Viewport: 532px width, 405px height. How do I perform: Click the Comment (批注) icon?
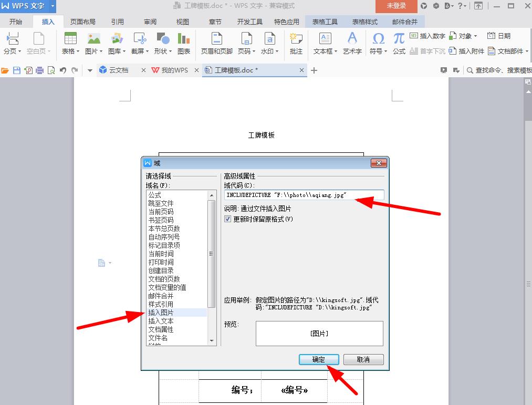pyautogui.click(x=296, y=39)
